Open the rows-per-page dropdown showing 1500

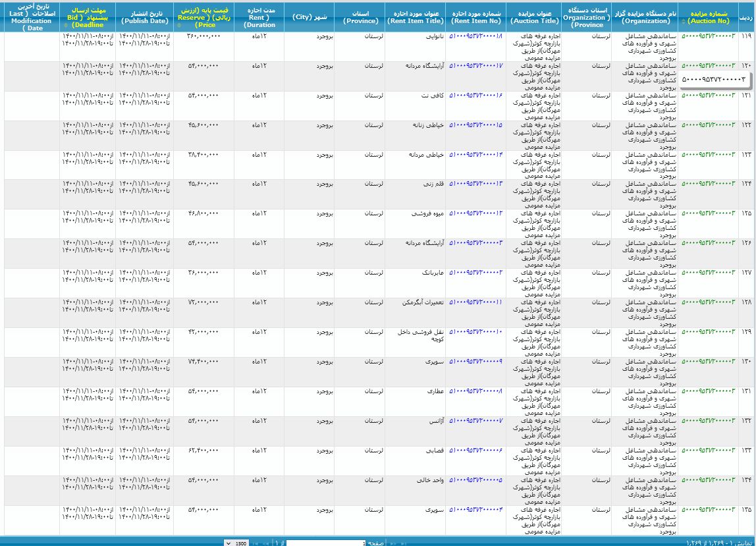[x=236, y=543]
